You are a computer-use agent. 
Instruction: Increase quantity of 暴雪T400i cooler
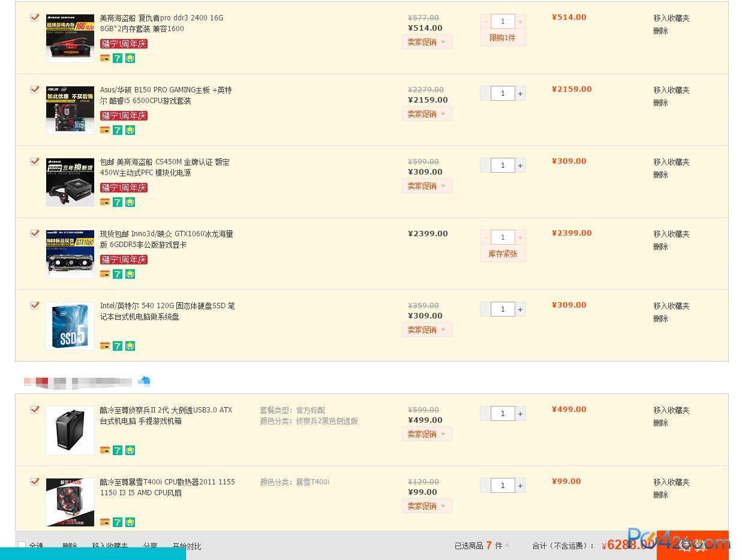coord(520,486)
